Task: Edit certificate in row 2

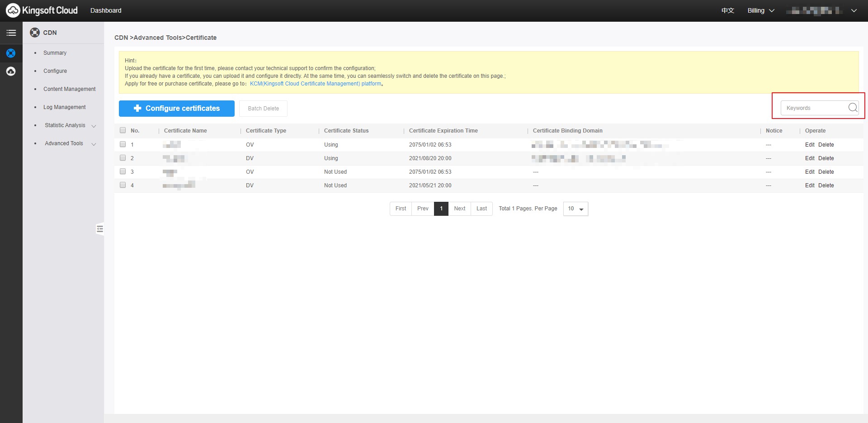Action: 810,158
